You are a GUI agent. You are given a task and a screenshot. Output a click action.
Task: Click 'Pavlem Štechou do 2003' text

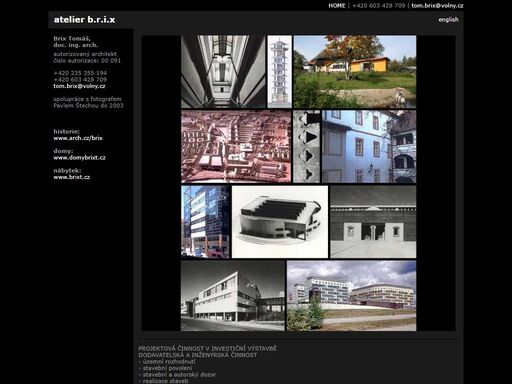pos(88,106)
